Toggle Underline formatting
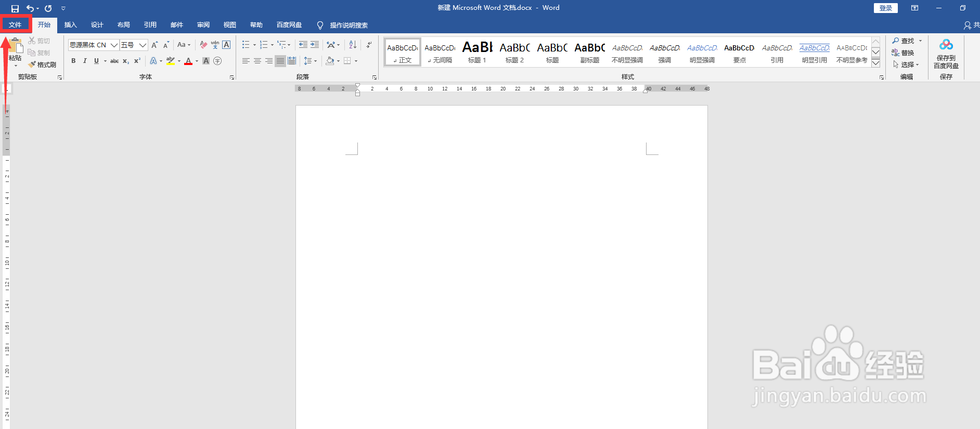 point(96,61)
